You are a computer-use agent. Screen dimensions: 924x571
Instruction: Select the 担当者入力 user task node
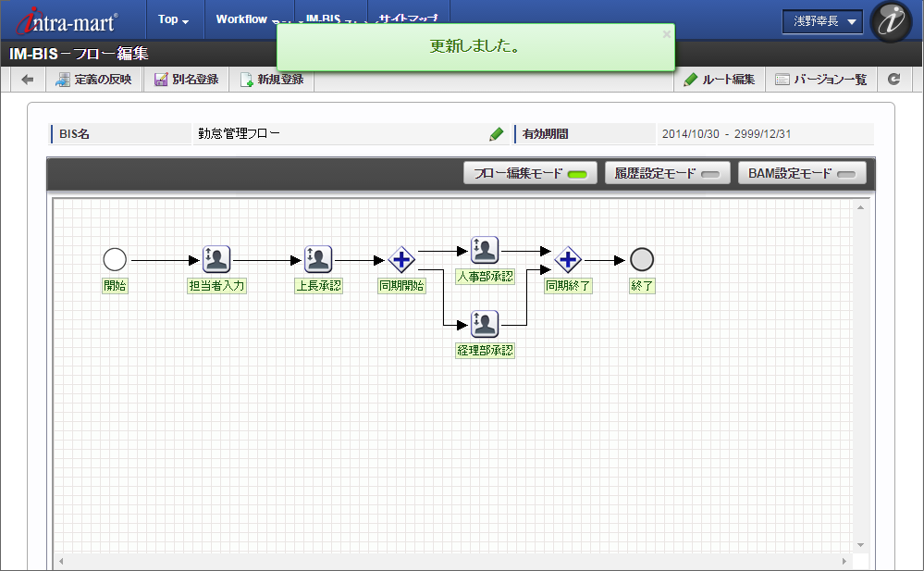pos(216,259)
